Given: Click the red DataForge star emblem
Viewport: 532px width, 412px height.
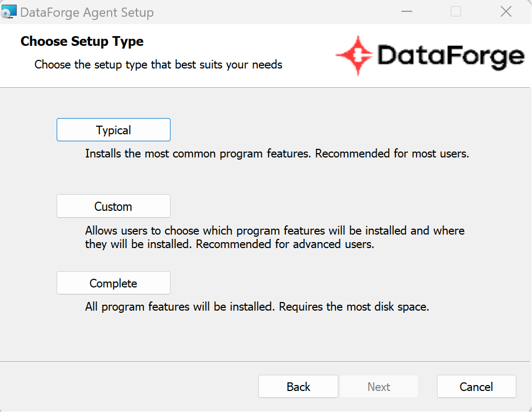Looking at the screenshot, I should pyautogui.click(x=355, y=55).
